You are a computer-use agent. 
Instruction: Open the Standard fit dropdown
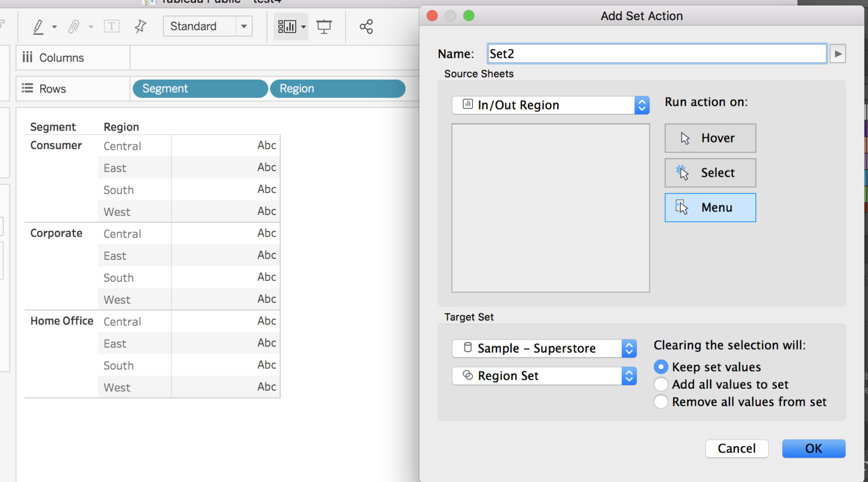tap(208, 26)
